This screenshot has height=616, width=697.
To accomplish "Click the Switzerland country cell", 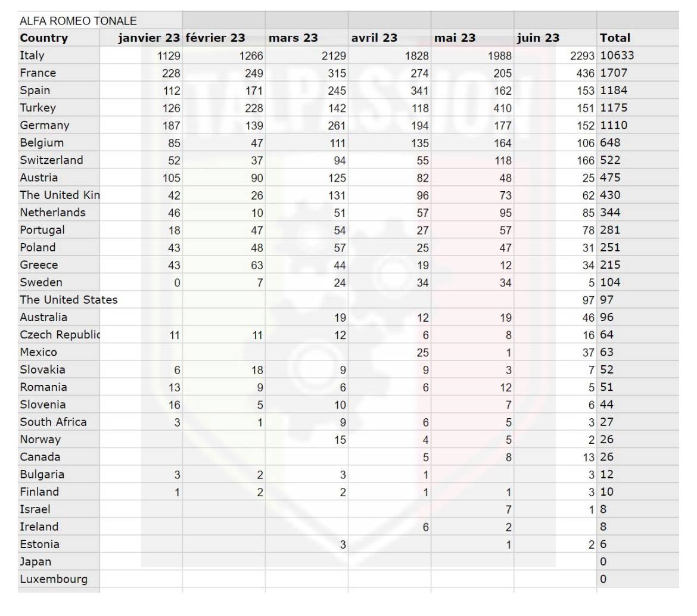I will [x=58, y=160].
